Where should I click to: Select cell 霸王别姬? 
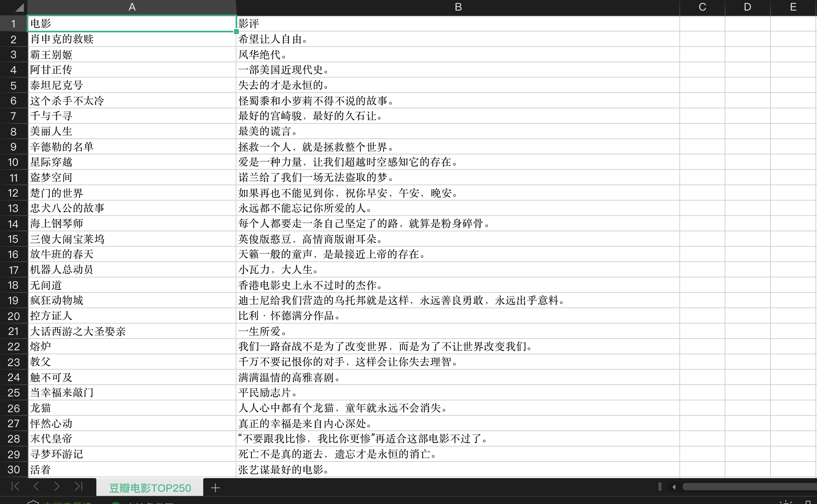click(x=132, y=55)
